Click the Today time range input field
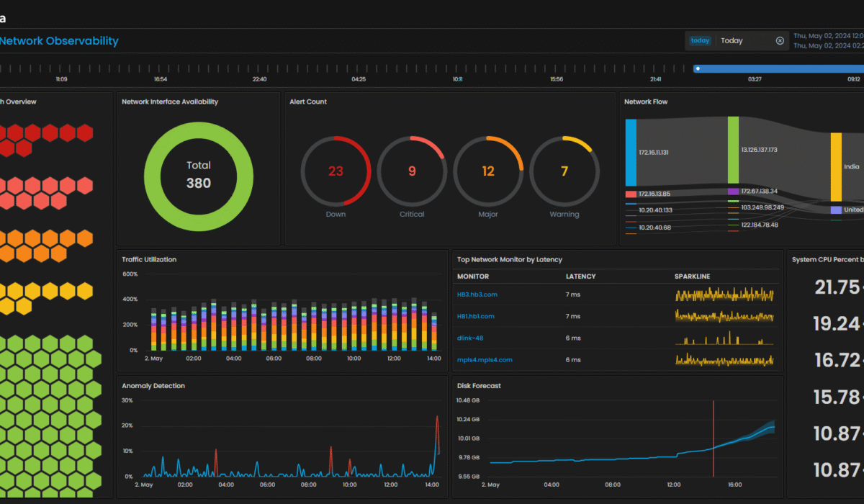 pyautogui.click(x=745, y=41)
